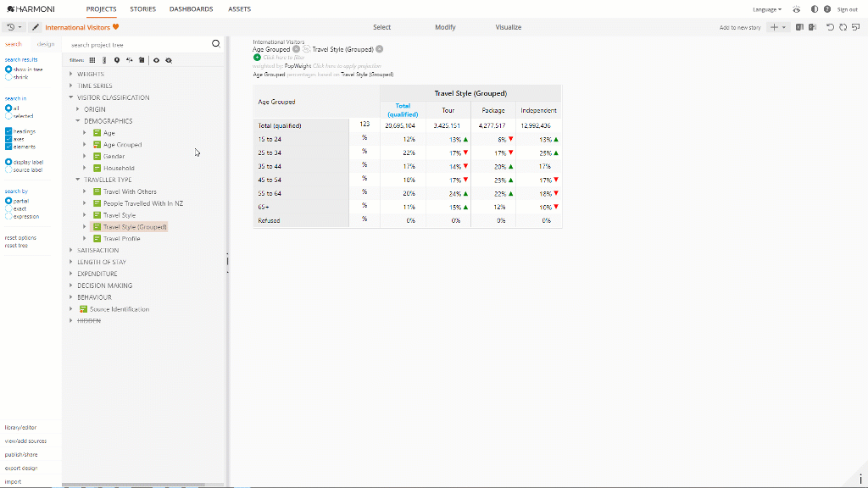Switch to the Modify tab
This screenshot has height=488, width=868.
pos(445,27)
